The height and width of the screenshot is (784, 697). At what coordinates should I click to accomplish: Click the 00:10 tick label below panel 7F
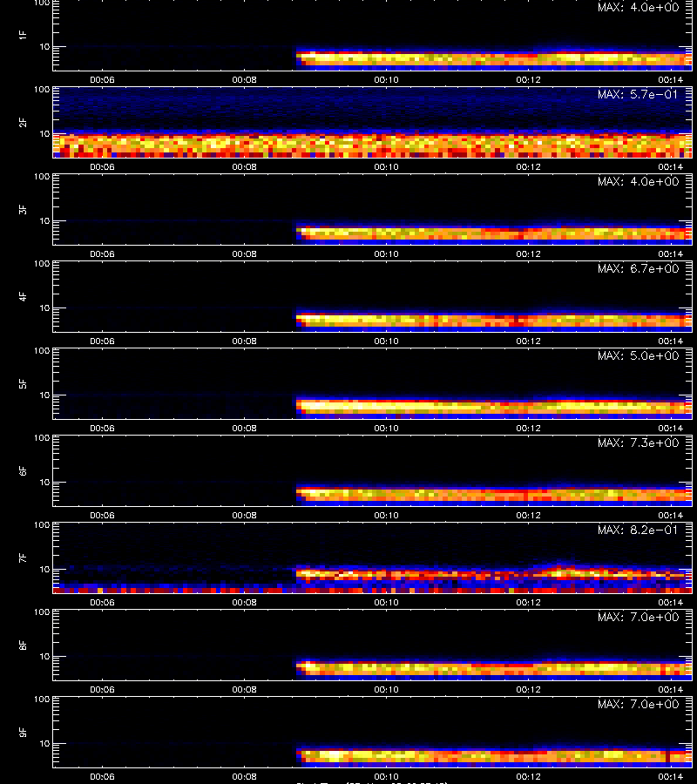[x=386, y=603]
